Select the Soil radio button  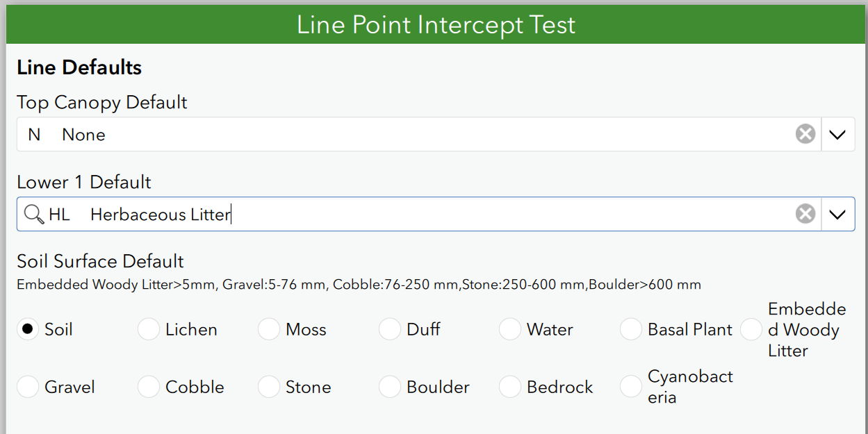(x=28, y=329)
